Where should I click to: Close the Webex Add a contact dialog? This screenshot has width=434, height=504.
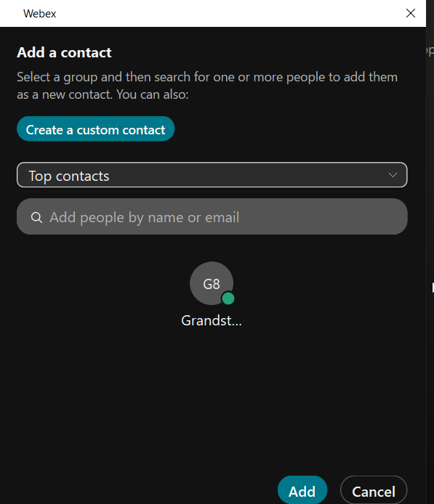(x=411, y=13)
